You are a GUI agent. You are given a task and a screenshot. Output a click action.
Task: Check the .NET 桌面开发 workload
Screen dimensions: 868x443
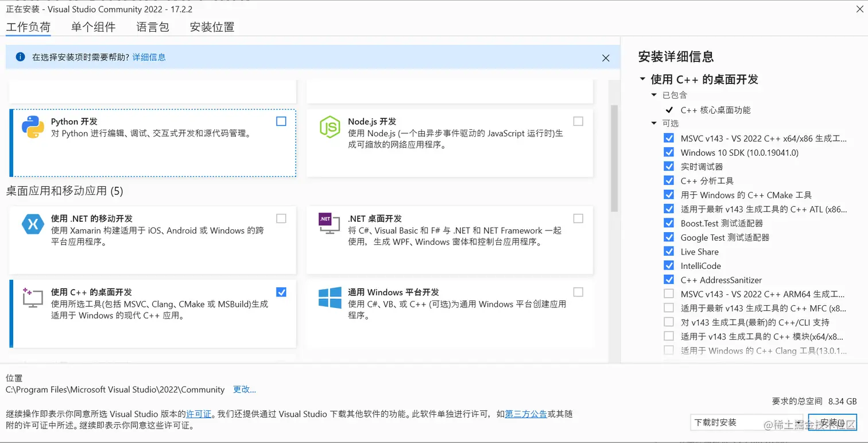[578, 218]
